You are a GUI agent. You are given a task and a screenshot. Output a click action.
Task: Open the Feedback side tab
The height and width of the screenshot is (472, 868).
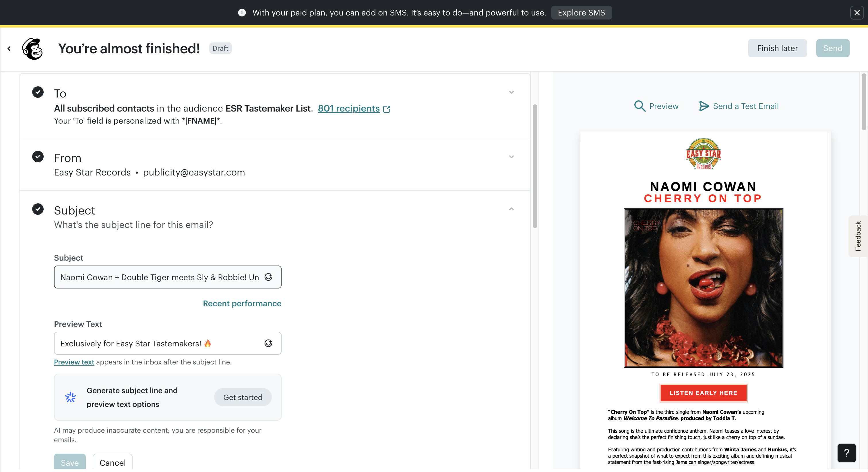point(858,236)
